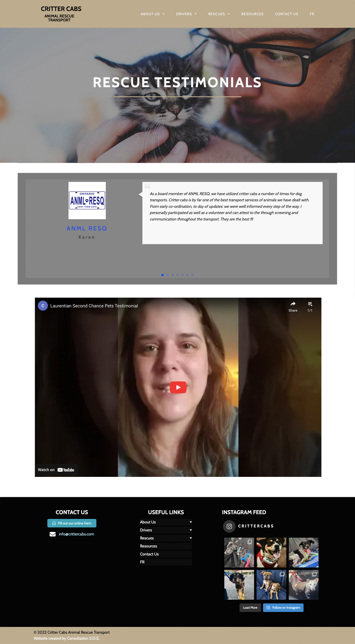Screen dimensions: 355x644
Task: Click Watch on YouTube
Action: pyautogui.click(x=56, y=470)
